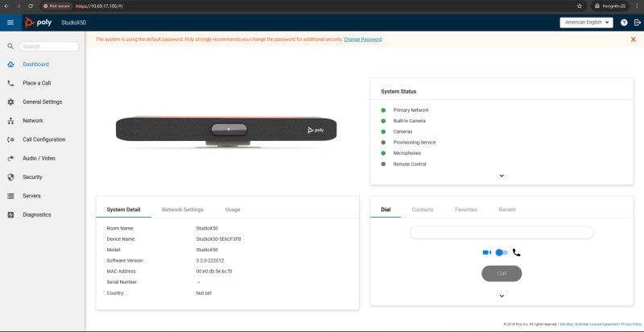Open Place a Call in sidebar

(x=37, y=83)
